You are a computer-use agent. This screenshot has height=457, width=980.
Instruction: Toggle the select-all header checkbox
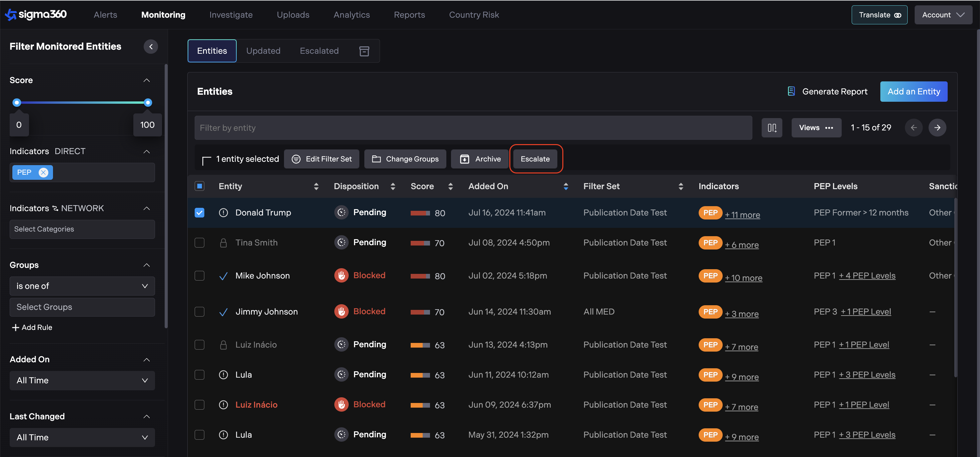[199, 186]
